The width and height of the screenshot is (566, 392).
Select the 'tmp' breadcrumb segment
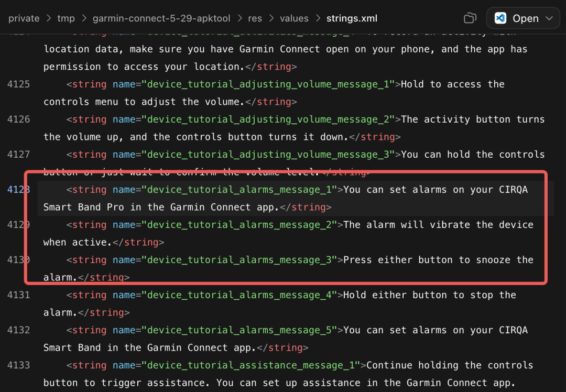(66, 18)
